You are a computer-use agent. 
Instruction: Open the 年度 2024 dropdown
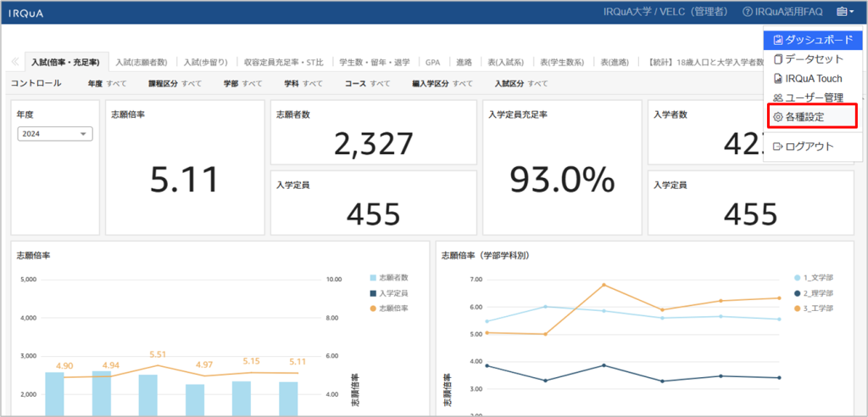(56, 134)
